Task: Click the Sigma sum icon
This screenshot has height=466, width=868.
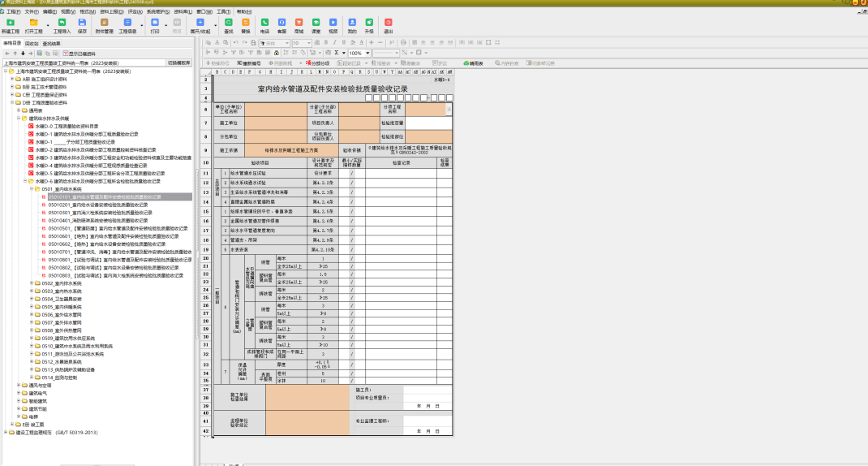Action: click(336, 53)
